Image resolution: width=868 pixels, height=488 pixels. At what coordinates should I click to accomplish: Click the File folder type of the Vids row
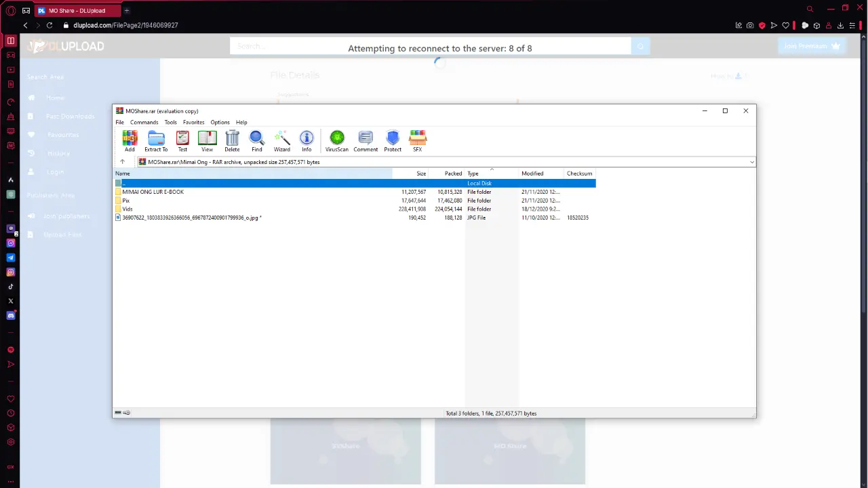coord(479,209)
